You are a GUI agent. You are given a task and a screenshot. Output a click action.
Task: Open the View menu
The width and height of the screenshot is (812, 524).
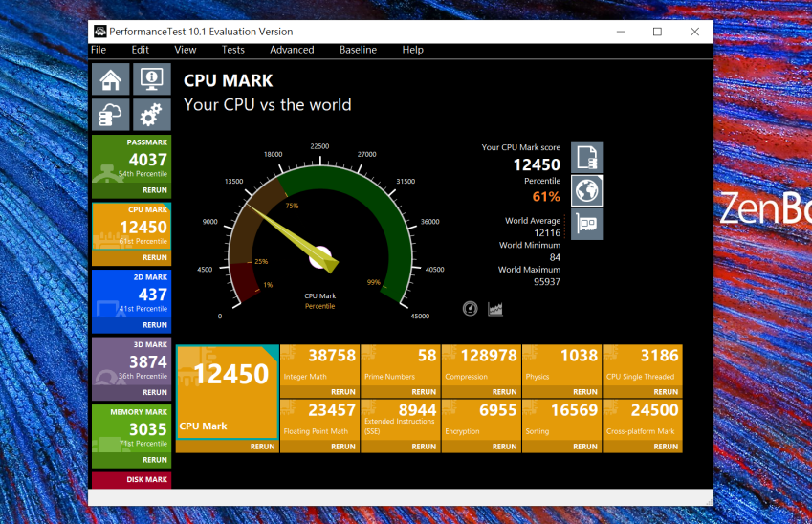point(186,50)
